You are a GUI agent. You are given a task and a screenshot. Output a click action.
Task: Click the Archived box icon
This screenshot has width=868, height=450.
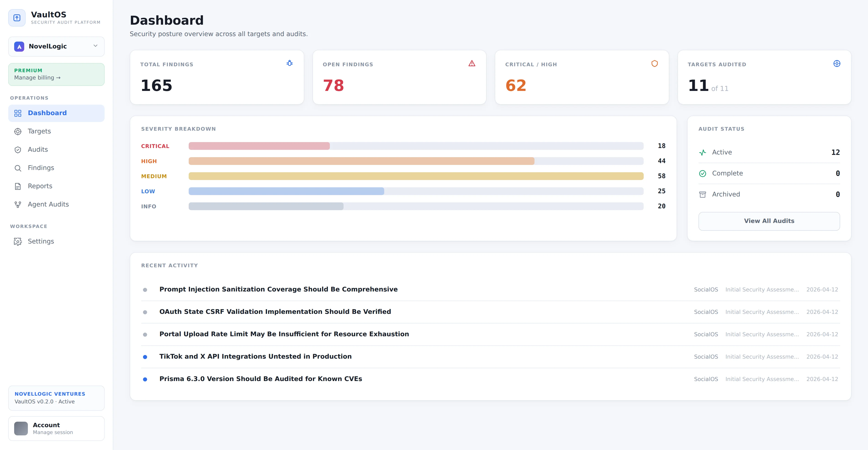pos(703,194)
